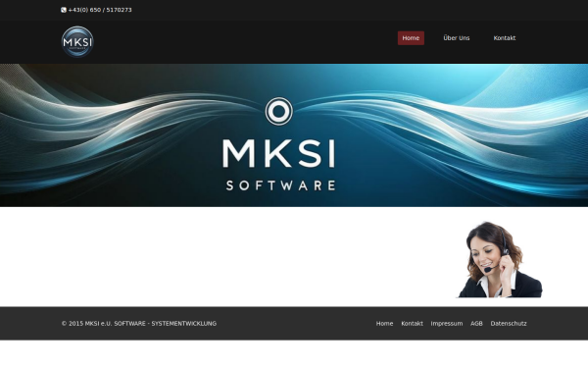This screenshot has height=368, width=588.
Task: Click the 2015 MKSI e.U. copyright text
Action: coord(139,323)
